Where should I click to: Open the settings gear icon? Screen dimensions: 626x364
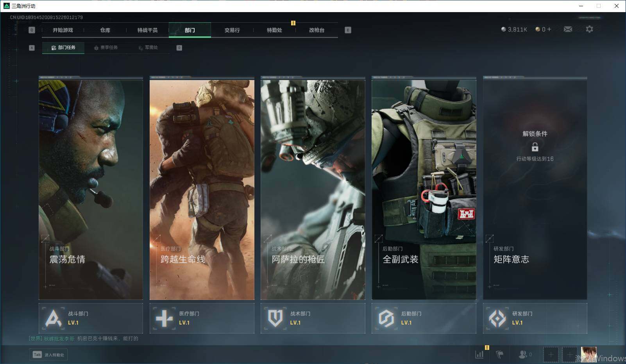pos(589,29)
